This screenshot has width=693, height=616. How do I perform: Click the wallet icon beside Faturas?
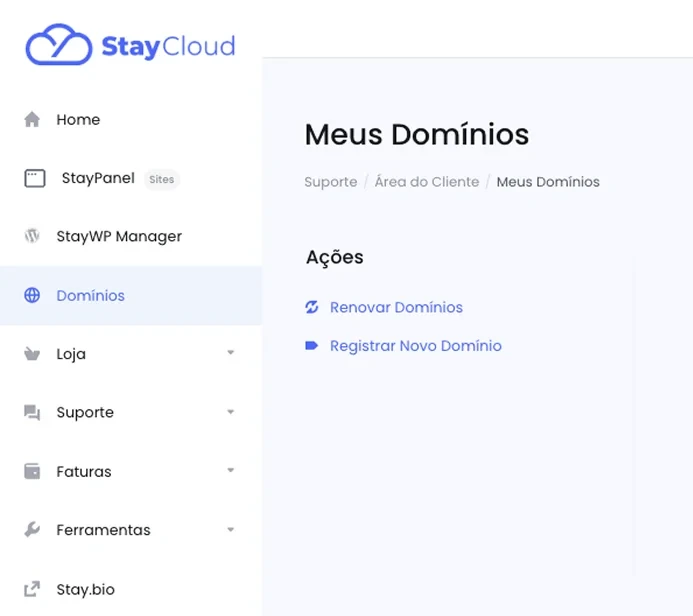(32, 471)
